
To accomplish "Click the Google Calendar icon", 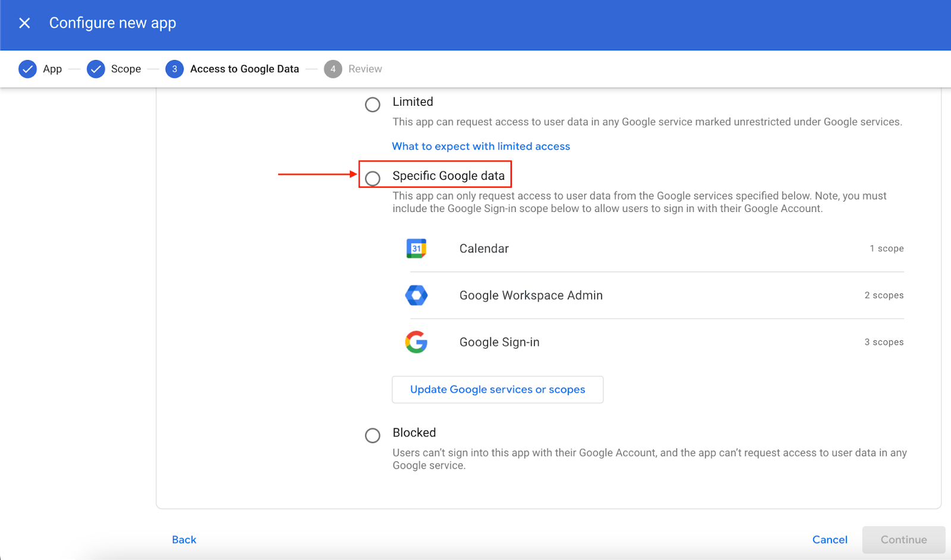I will [x=416, y=248].
